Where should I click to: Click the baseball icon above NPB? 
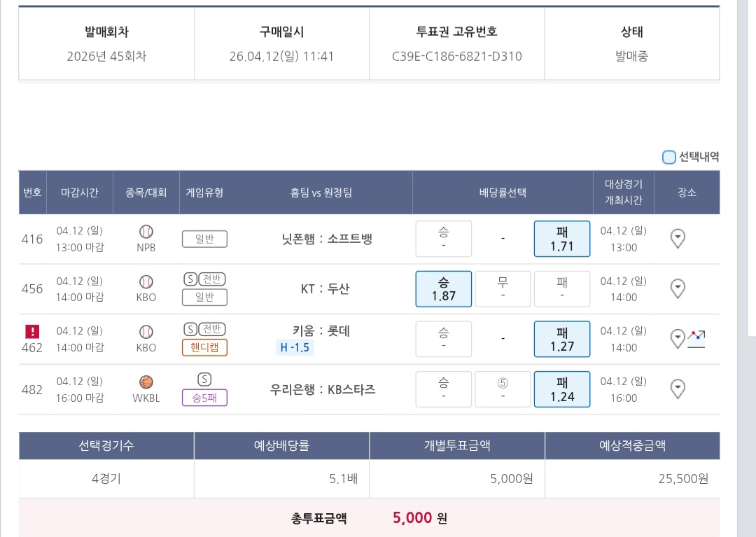[x=146, y=232]
